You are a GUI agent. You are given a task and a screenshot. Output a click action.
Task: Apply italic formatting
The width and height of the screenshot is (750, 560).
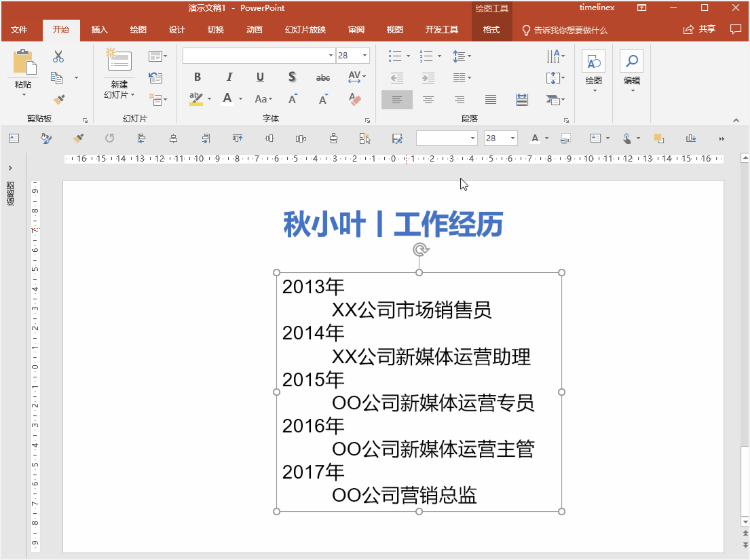tap(229, 77)
